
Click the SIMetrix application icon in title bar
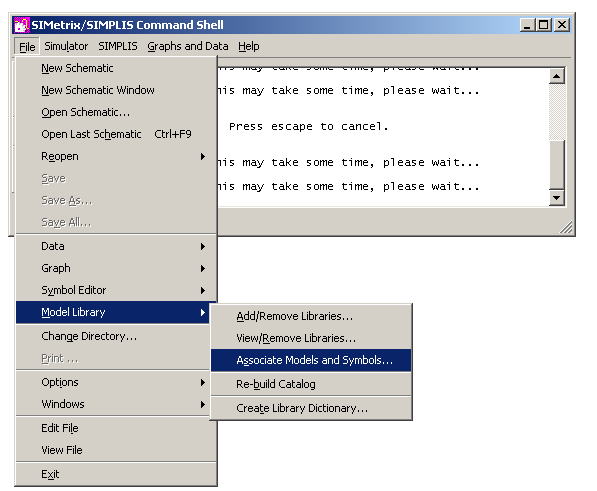pyautogui.click(x=21, y=25)
